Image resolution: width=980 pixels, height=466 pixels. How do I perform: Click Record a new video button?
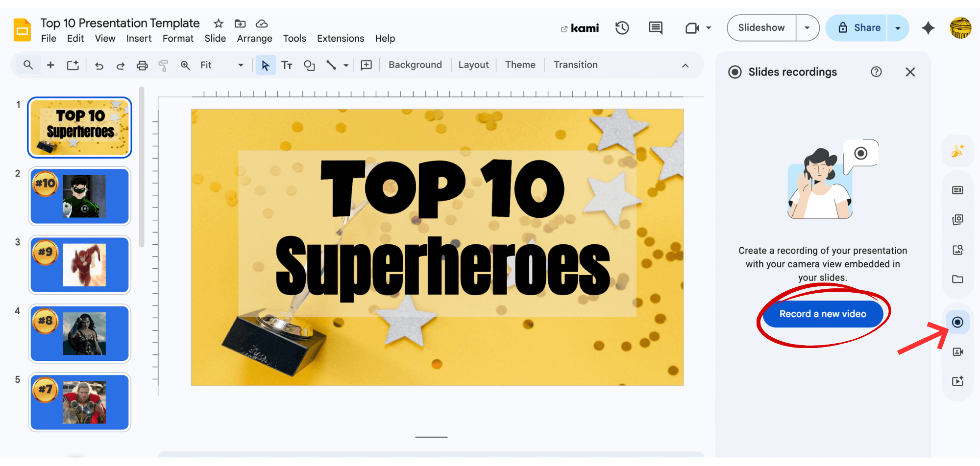823,314
